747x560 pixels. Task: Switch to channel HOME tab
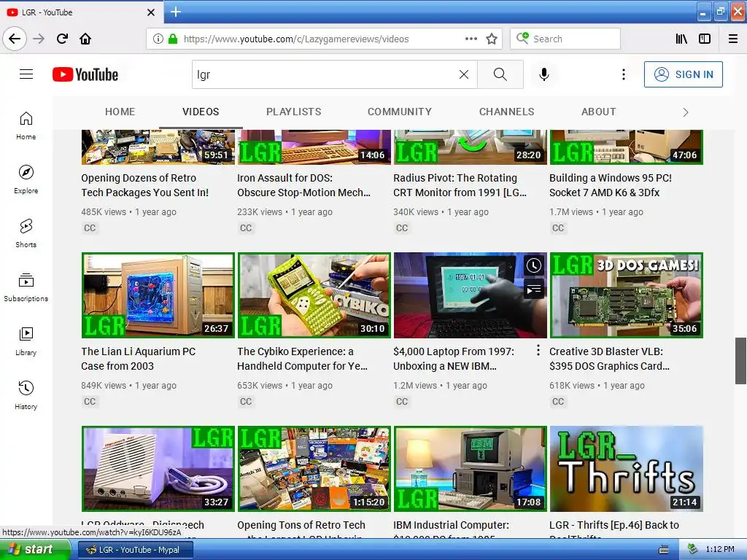[x=120, y=112]
